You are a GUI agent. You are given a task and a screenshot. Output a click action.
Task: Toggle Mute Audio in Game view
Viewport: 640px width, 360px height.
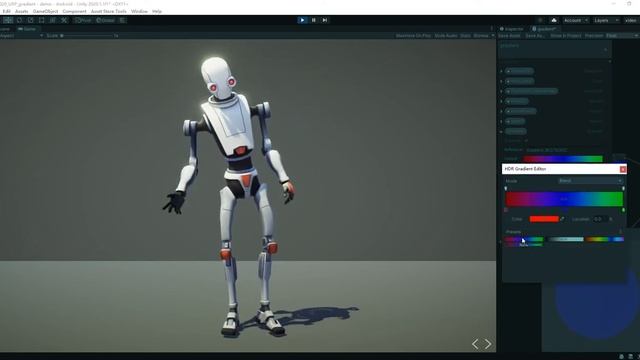[446, 36]
